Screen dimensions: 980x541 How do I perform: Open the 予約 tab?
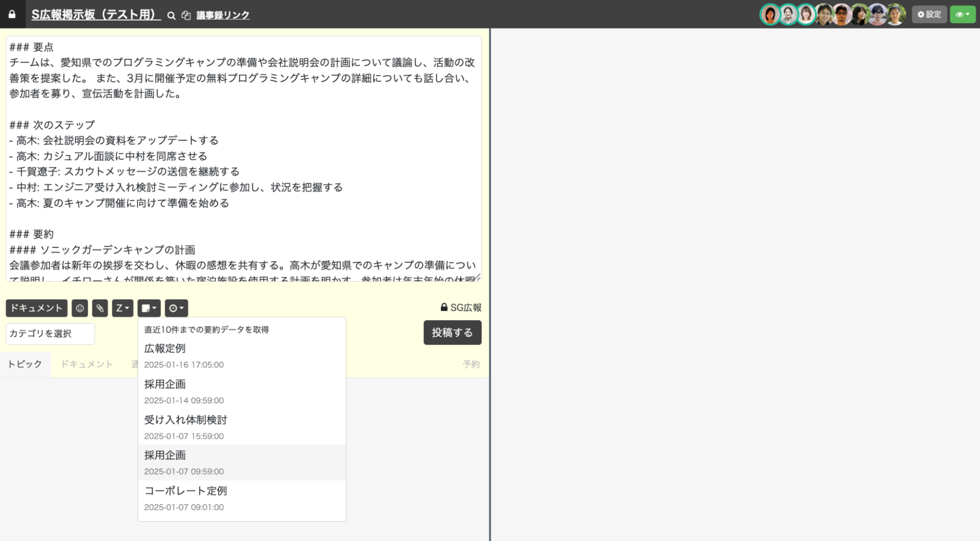click(471, 364)
